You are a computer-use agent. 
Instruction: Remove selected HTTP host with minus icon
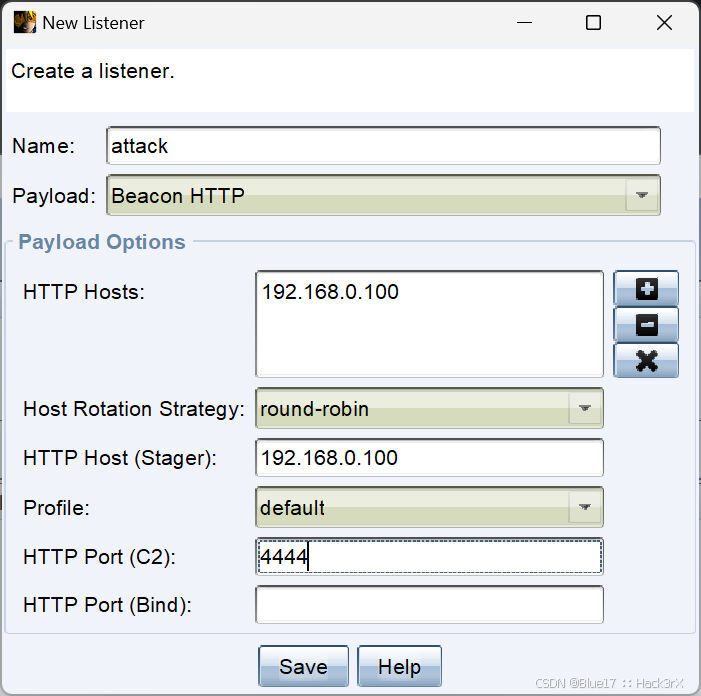(x=646, y=325)
